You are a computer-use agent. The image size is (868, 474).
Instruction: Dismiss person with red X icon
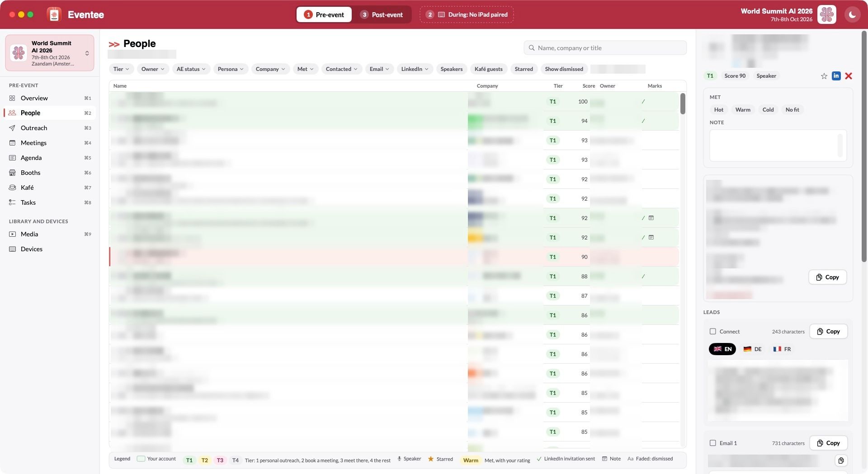click(849, 76)
